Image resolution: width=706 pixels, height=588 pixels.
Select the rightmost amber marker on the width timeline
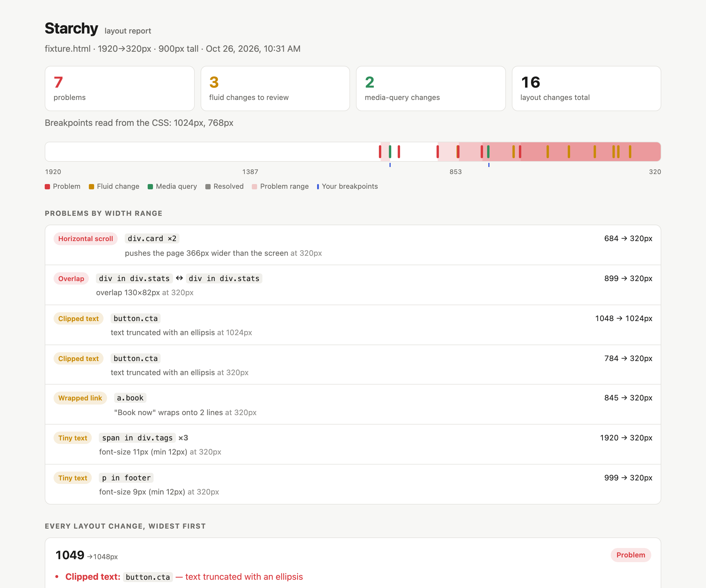click(x=630, y=151)
